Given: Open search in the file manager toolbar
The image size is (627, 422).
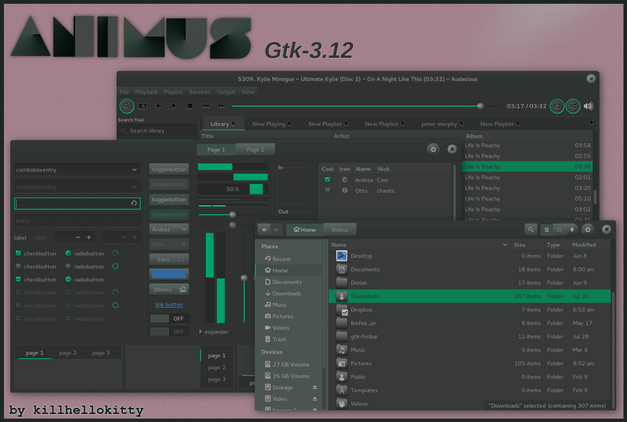Looking at the screenshot, I should click(531, 230).
